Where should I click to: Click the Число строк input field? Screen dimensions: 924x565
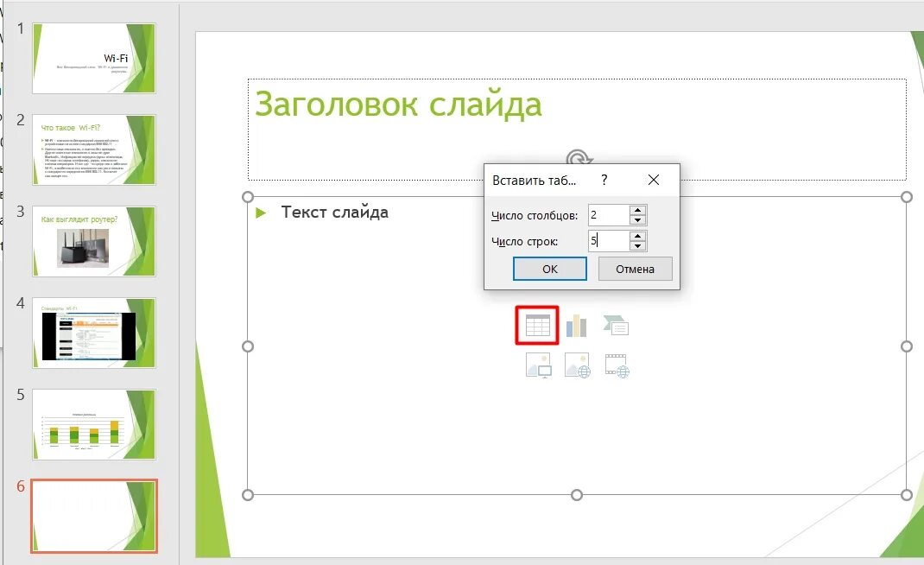pos(609,241)
